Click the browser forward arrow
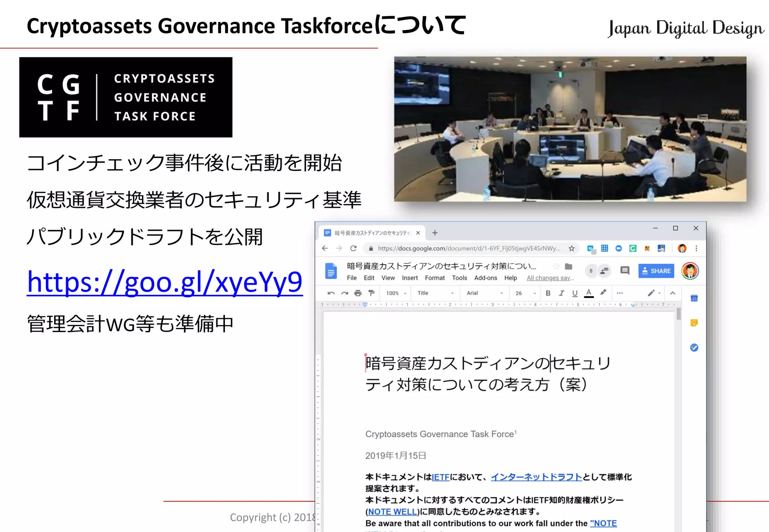The width and height of the screenshot is (769, 532). pos(339,248)
